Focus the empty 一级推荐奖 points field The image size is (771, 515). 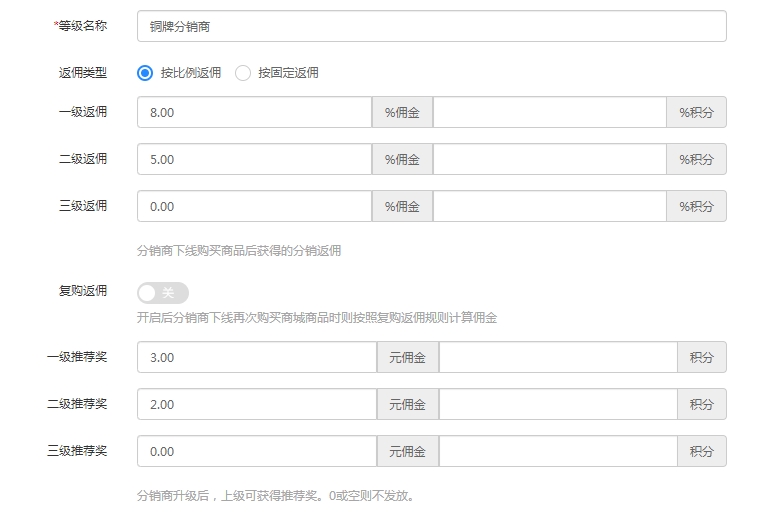coord(557,358)
